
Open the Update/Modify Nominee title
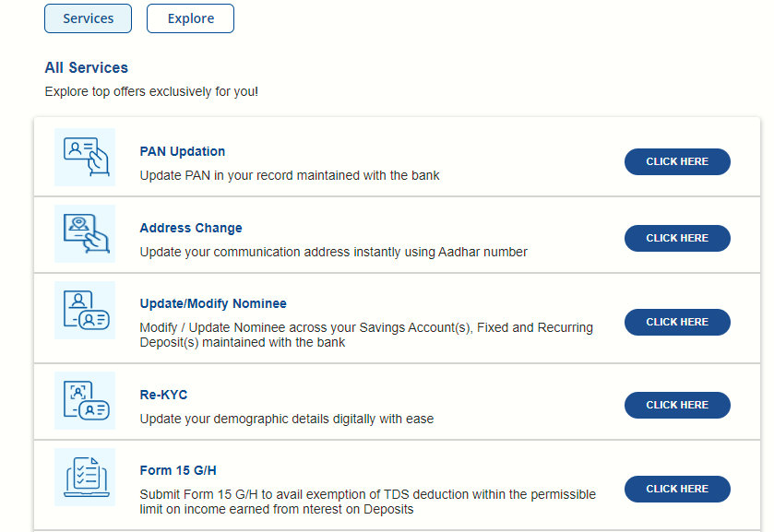213,303
